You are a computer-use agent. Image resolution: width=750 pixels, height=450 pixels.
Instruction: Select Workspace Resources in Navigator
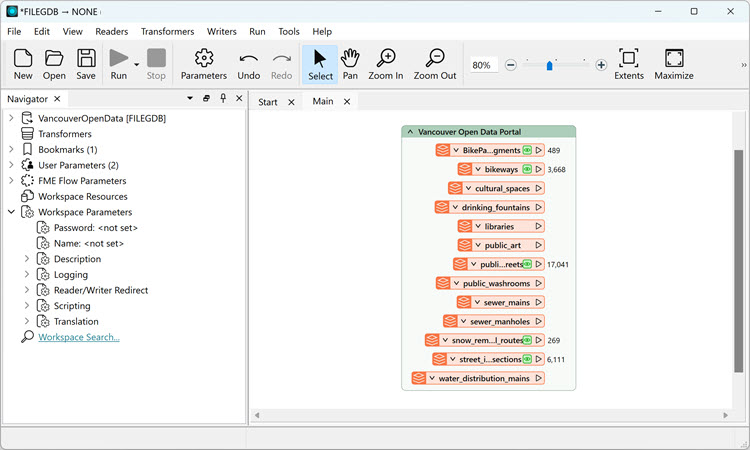tap(83, 197)
